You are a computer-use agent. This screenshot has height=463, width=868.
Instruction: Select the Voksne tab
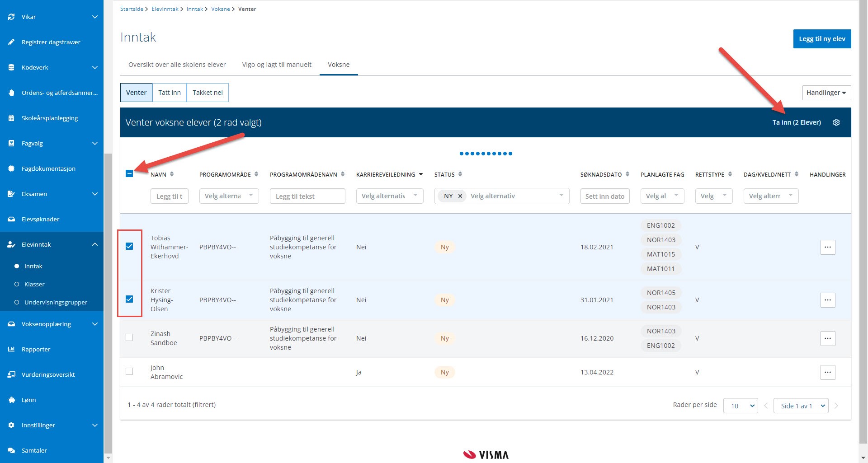[339, 65]
